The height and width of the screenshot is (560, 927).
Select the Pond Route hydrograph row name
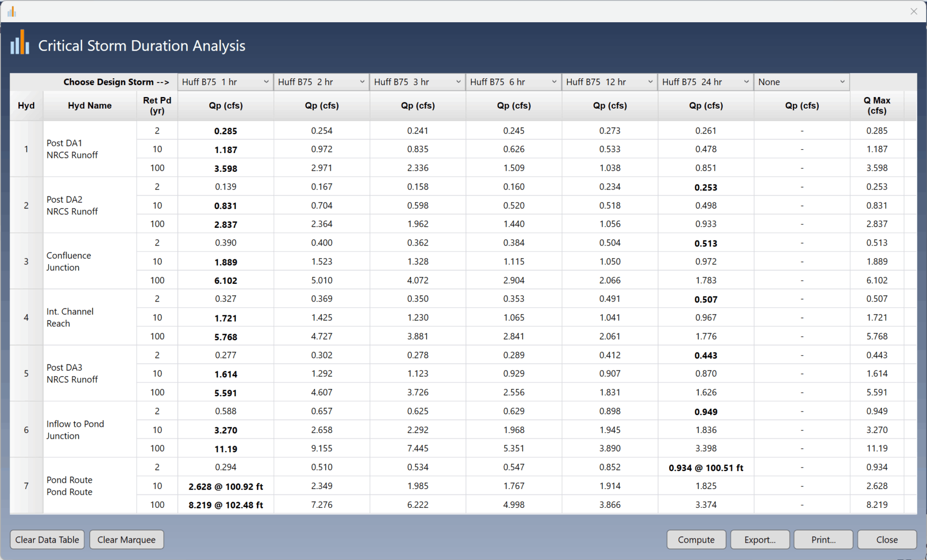click(70, 486)
